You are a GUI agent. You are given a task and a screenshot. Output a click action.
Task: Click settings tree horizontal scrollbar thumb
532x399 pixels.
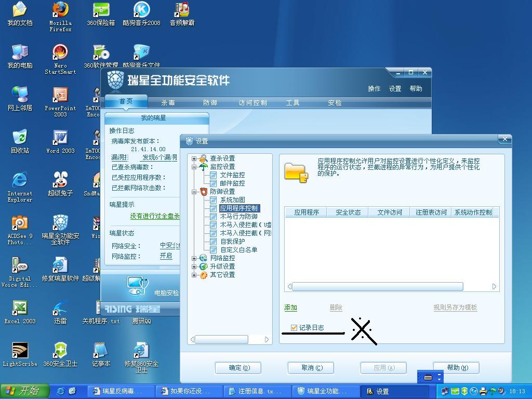click(221, 339)
